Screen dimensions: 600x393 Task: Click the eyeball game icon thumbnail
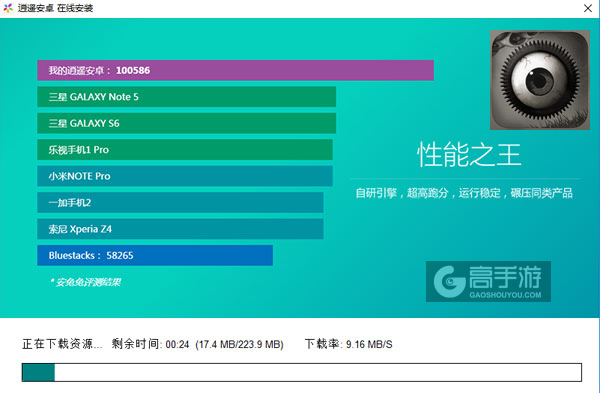tap(540, 80)
